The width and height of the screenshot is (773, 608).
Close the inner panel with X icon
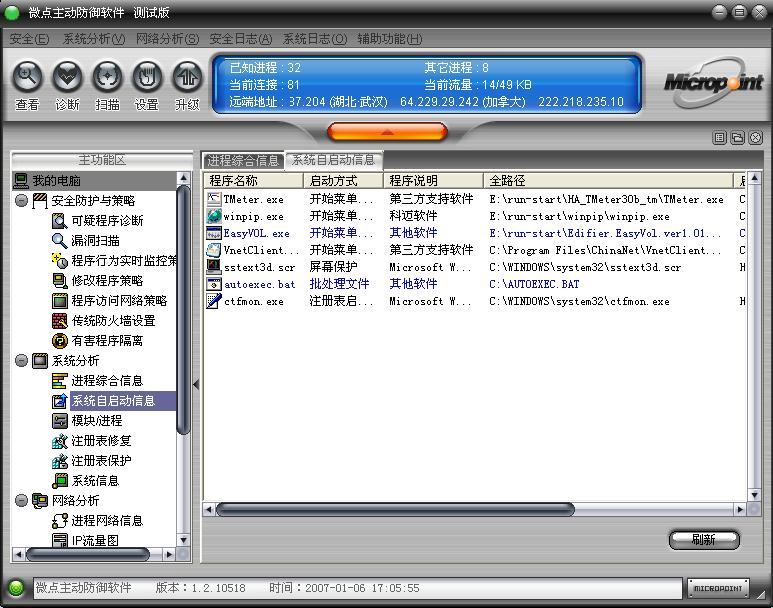click(755, 138)
